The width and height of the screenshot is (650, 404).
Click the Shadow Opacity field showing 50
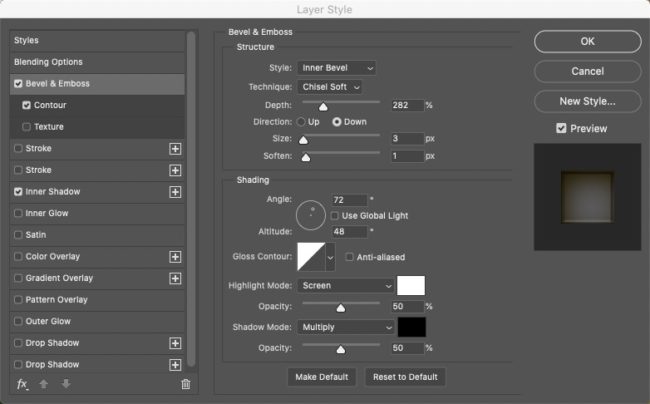407,348
